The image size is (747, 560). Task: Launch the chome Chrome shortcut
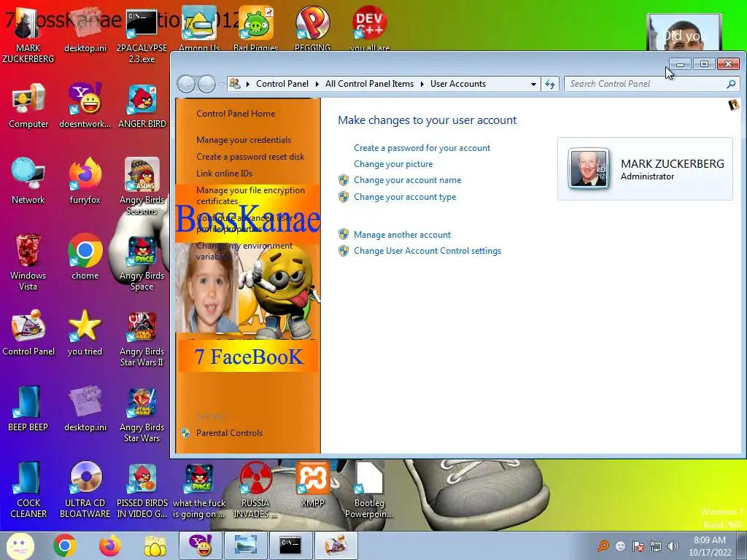pos(85,257)
